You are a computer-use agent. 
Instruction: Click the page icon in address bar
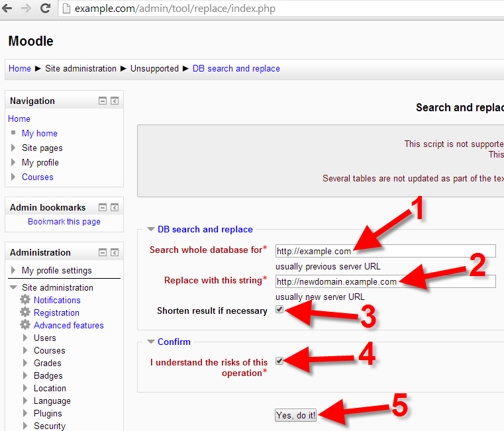point(66,9)
